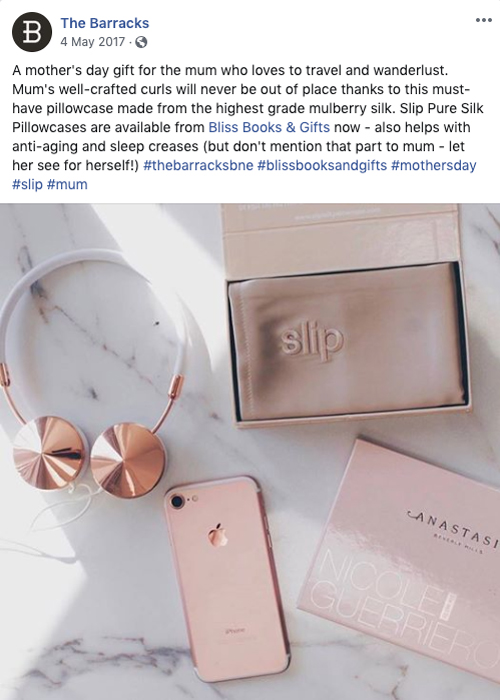This screenshot has width=500, height=700.
Task: Open the #blissbooksandgifts hashtag
Action: click(x=322, y=166)
